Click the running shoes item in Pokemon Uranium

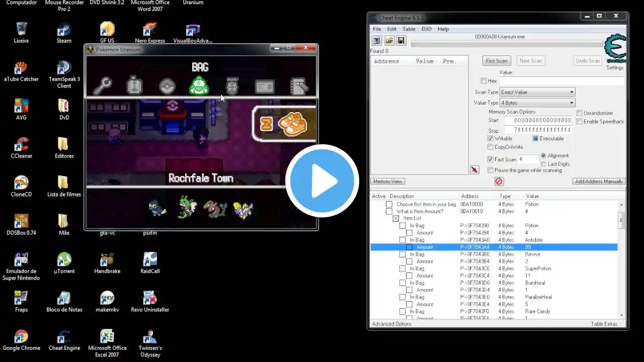pyautogui.click(x=292, y=124)
